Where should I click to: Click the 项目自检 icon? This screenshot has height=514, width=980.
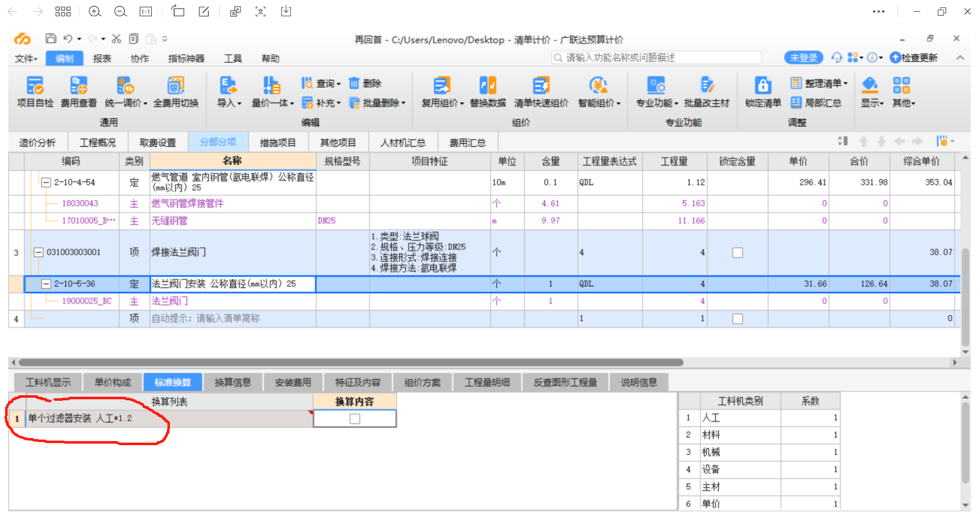click(x=35, y=86)
